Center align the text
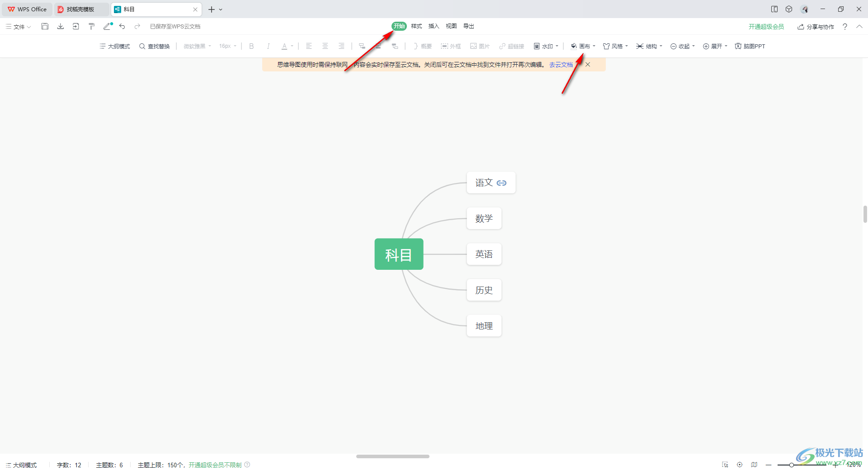 pyautogui.click(x=325, y=46)
